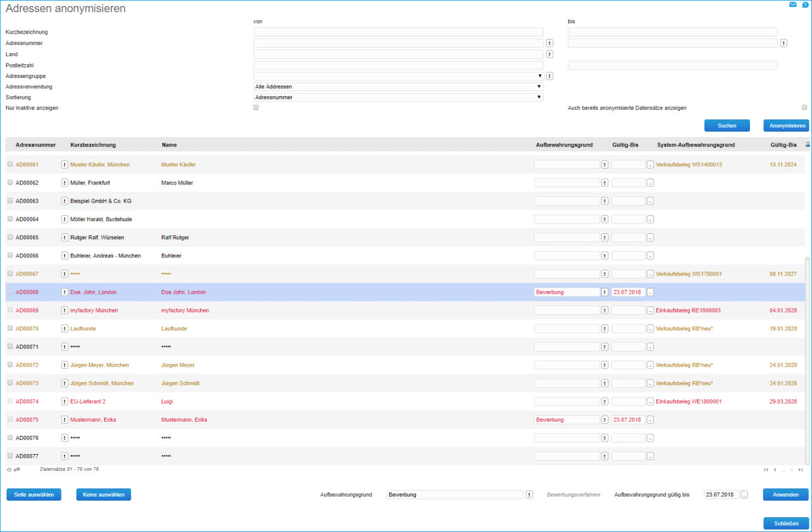The width and height of the screenshot is (812, 532).
Task: Check Auch bereits anonymisierte Datensätze anzeigen
Action: 804,108
